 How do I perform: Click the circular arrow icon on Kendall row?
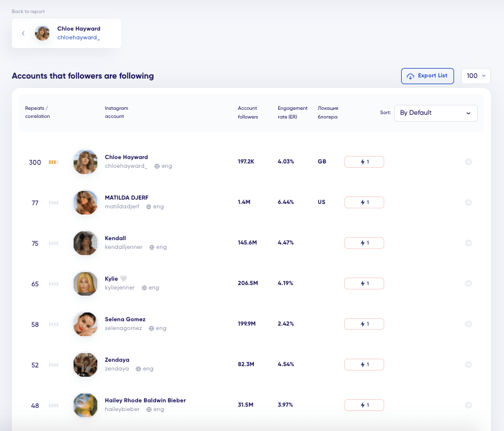(468, 243)
